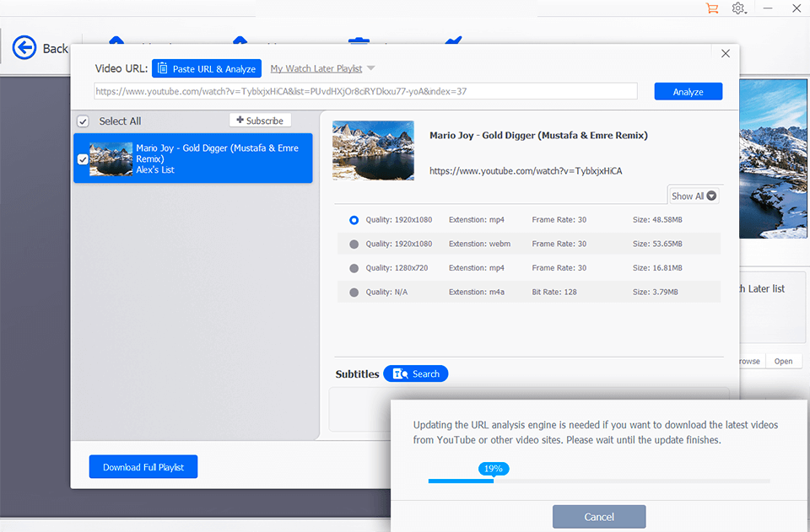Select 1920x1080 mp4 quality option
Screen dimensions: 810x532
[354, 220]
